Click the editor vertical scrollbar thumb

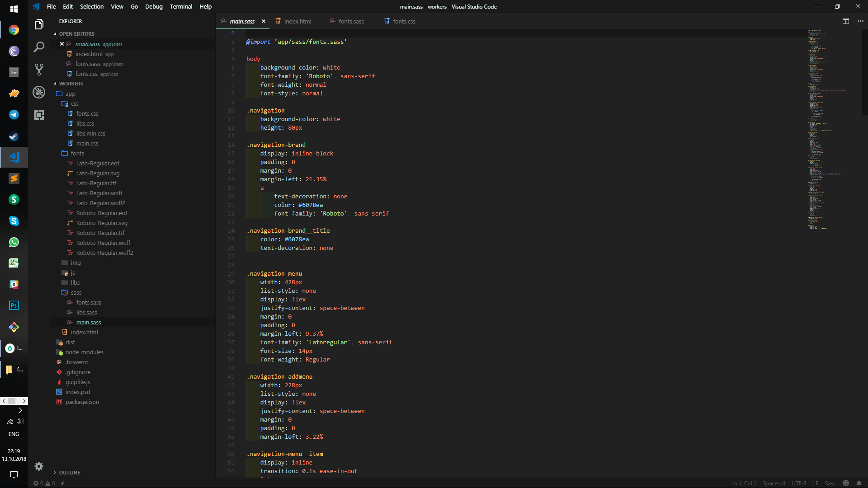pos(865,71)
